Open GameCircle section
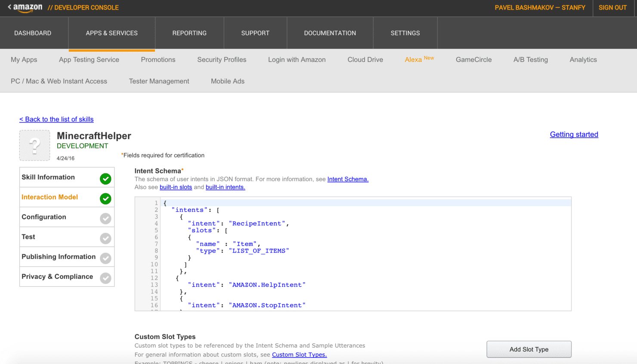The height and width of the screenshot is (364, 637). coord(474,60)
